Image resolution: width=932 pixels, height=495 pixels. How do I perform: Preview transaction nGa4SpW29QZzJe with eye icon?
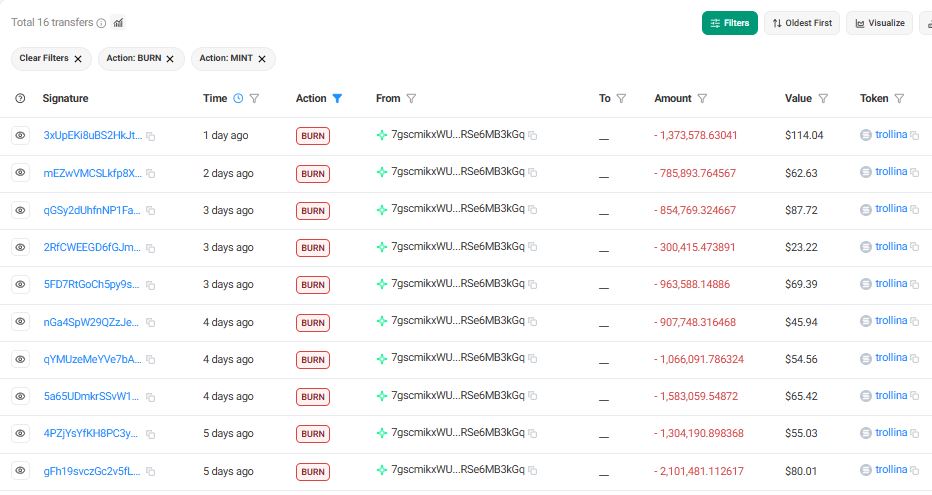click(x=20, y=321)
